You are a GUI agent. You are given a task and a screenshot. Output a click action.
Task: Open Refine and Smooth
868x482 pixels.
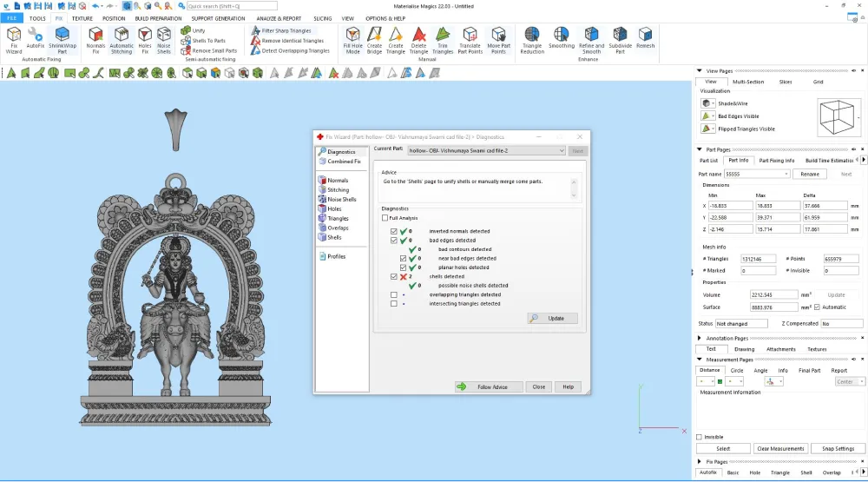[592, 41]
